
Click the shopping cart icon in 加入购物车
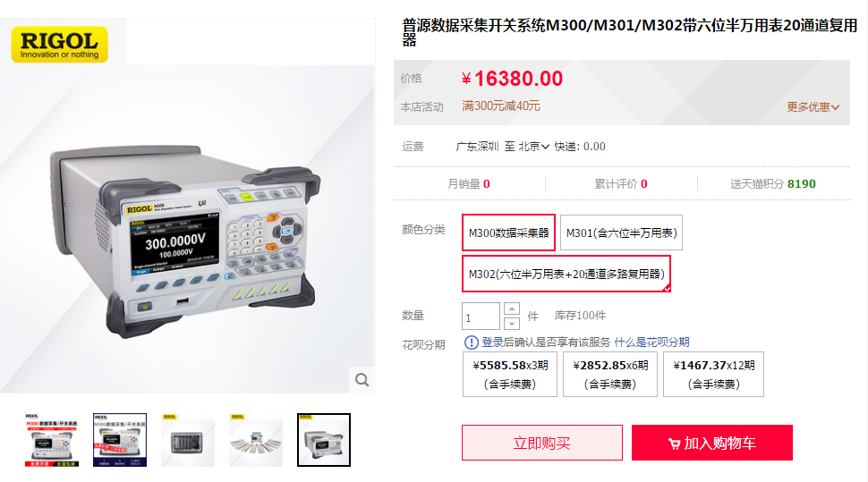point(674,444)
